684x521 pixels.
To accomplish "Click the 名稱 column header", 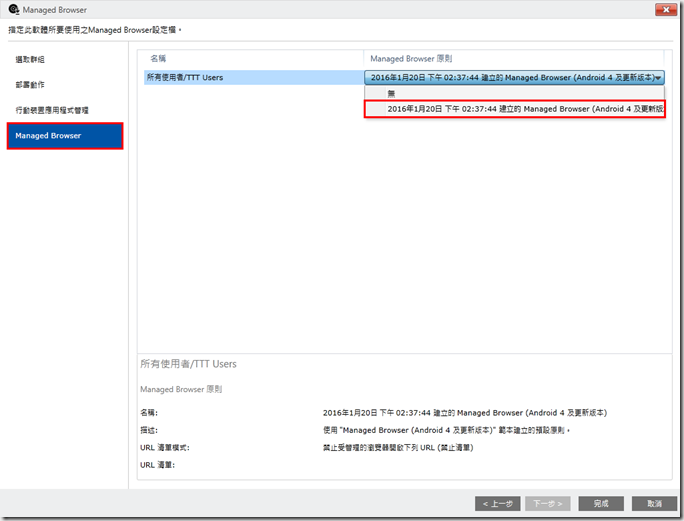I will (158, 59).
